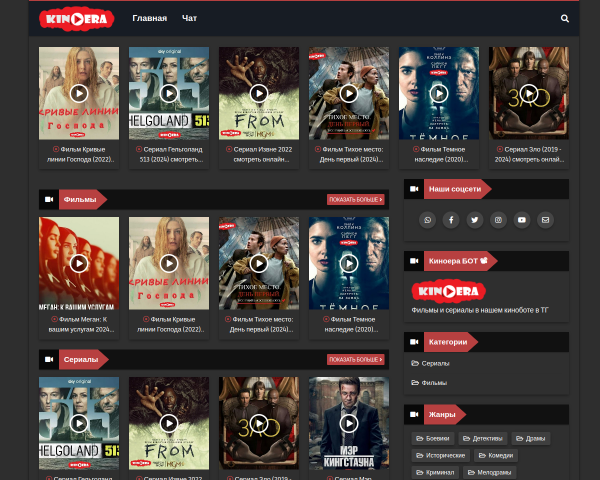Click the YouTube social icon
Image resolution: width=600 pixels, height=480 pixels.
click(x=522, y=220)
